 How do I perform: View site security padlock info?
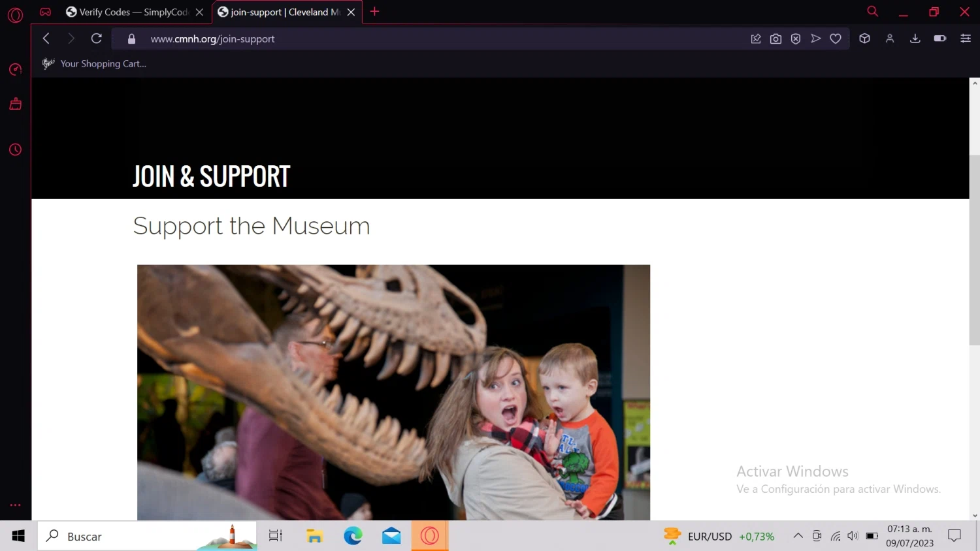coord(131,39)
